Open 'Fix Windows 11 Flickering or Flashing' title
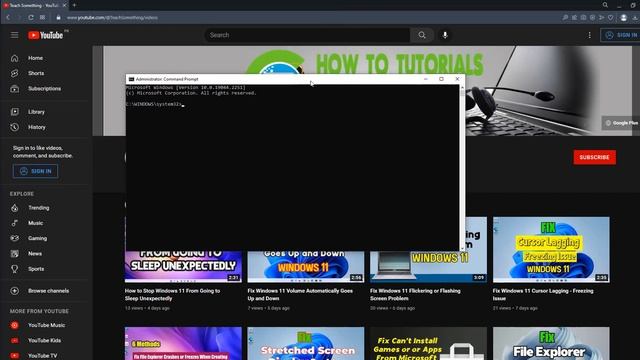The height and width of the screenshot is (360, 640). (415, 295)
